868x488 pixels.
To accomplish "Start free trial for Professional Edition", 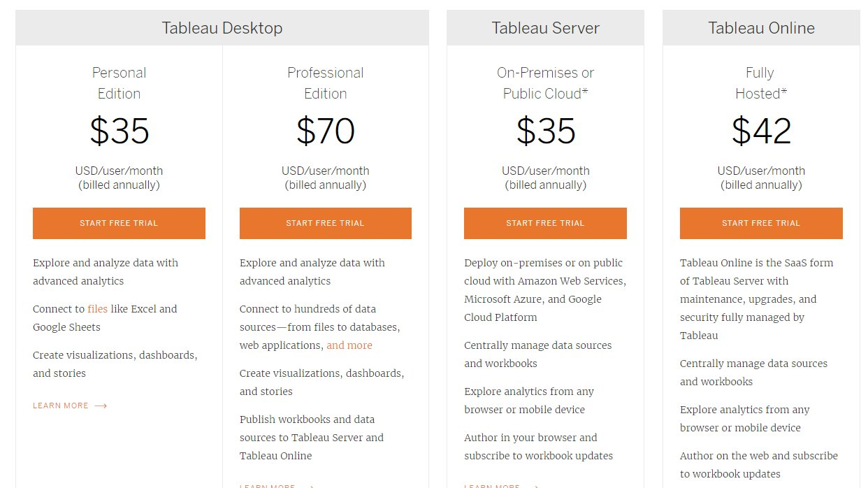I will pos(325,223).
